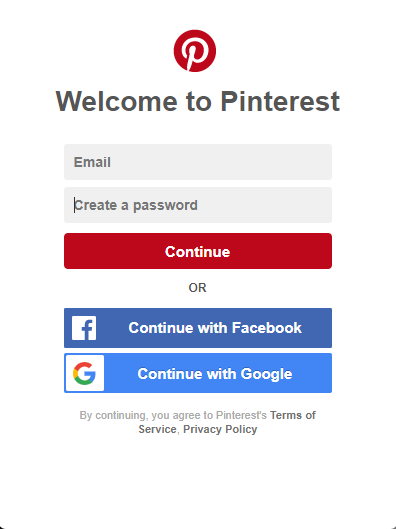This screenshot has height=529, width=396.
Task: Click the Facebook f icon
Action: point(84,328)
